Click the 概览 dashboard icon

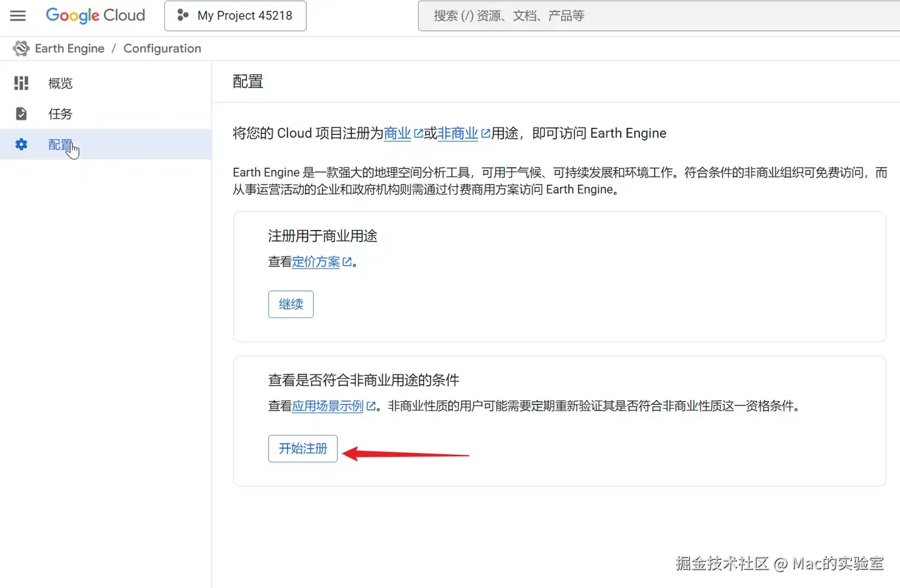tap(21, 83)
